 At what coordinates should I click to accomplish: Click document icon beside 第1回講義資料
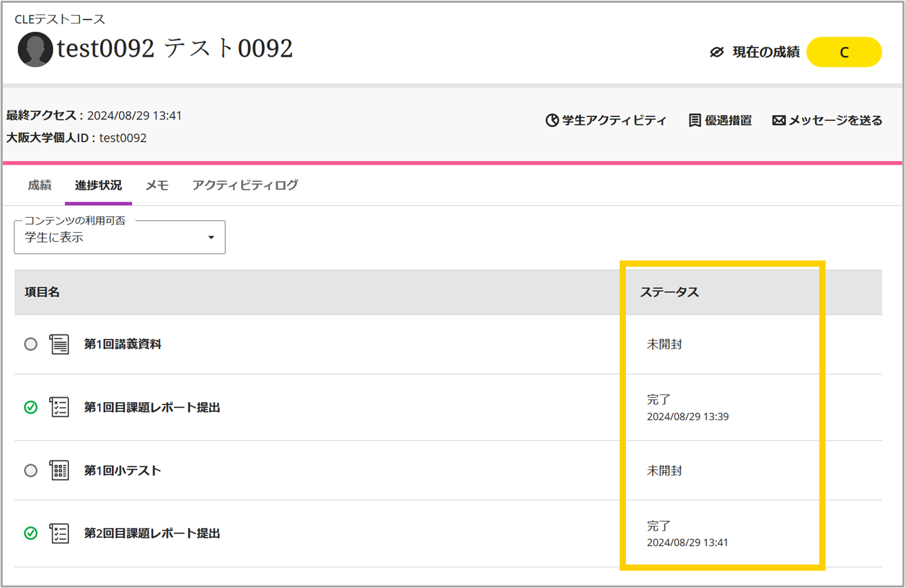pos(59,344)
